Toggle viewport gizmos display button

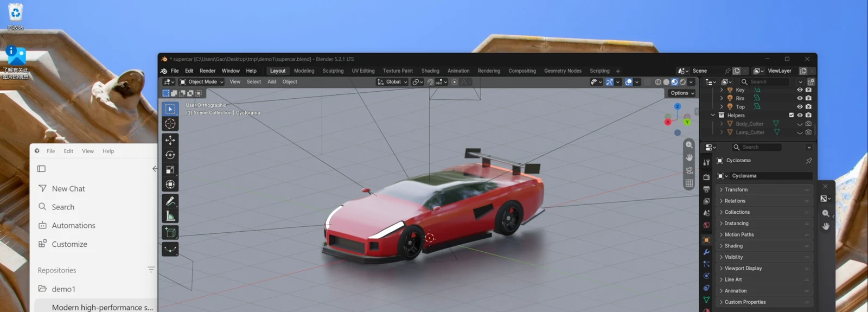pos(609,82)
